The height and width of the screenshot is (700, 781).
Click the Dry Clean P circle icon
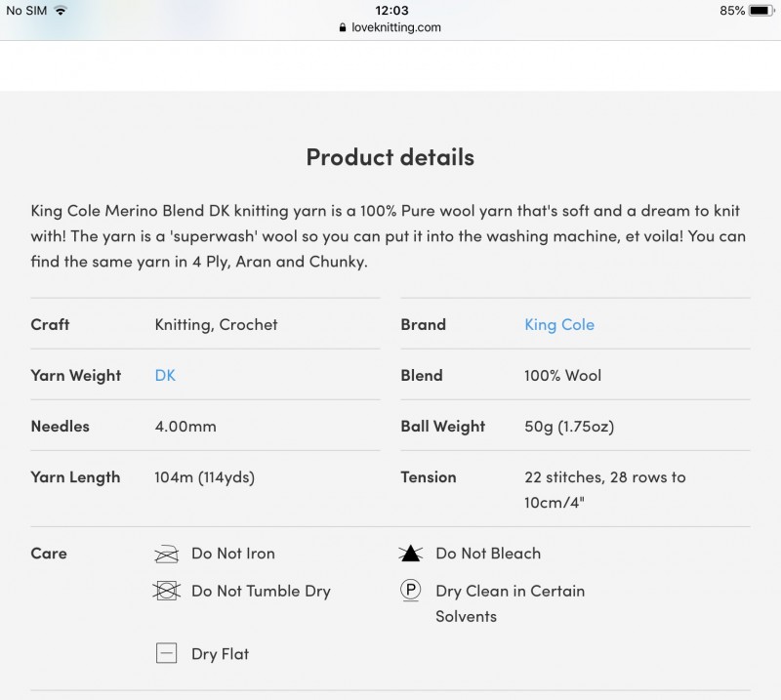coord(410,591)
